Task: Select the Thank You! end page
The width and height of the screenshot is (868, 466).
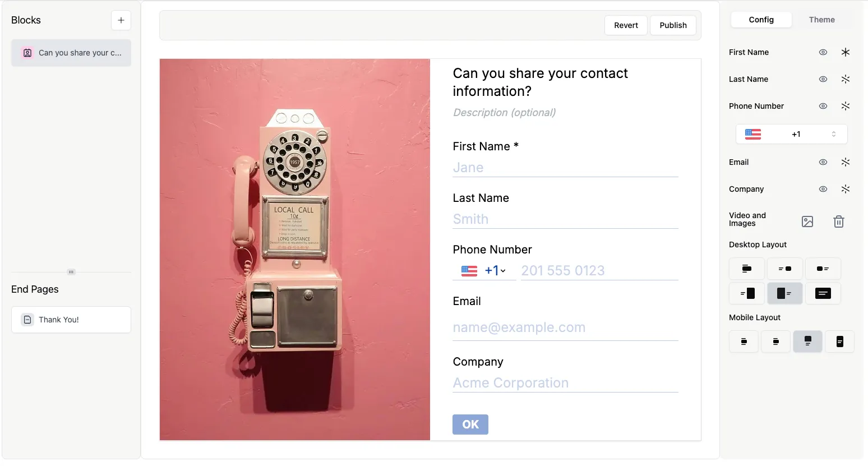Action: (71, 320)
